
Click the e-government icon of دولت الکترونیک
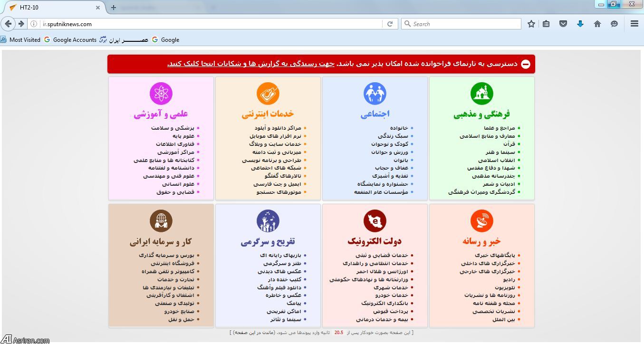pyautogui.click(x=375, y=220)
